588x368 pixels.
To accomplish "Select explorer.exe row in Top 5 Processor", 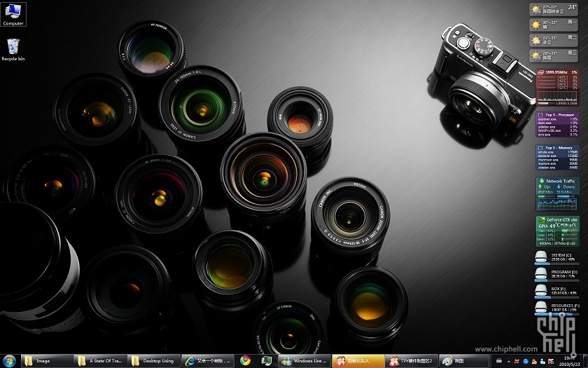I will [x=558, y=119].
